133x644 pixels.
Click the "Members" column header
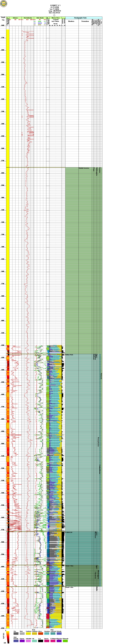71,21
